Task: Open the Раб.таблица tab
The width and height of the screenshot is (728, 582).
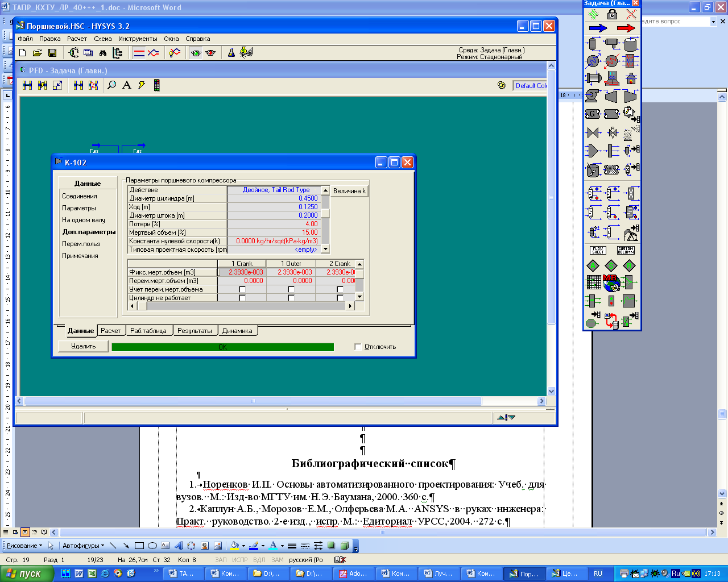Action: click(148, 331)
